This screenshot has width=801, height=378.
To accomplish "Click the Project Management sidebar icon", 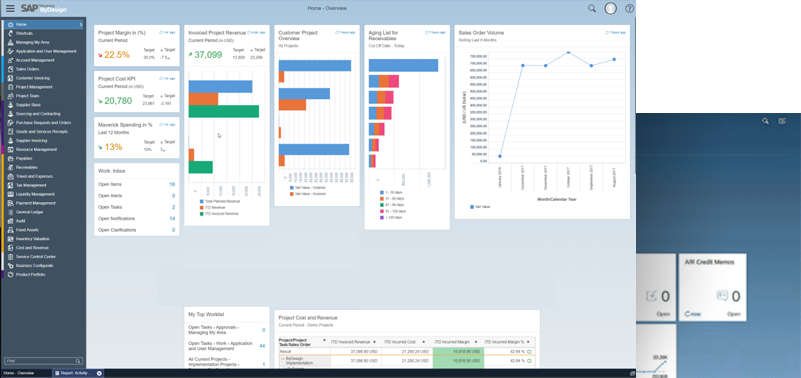I will pyautogui.click(x=10, y=87).
